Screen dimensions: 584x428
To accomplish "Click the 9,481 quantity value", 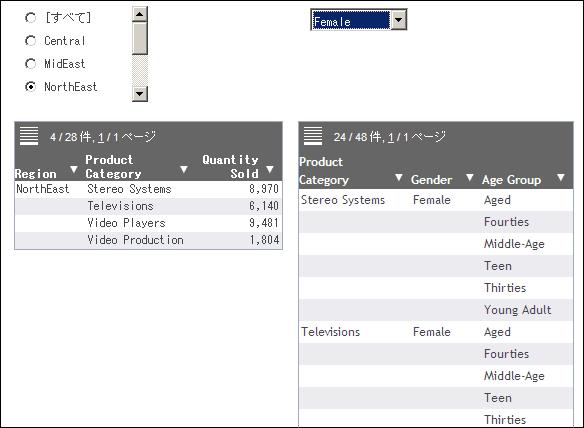I will [264, 223].
